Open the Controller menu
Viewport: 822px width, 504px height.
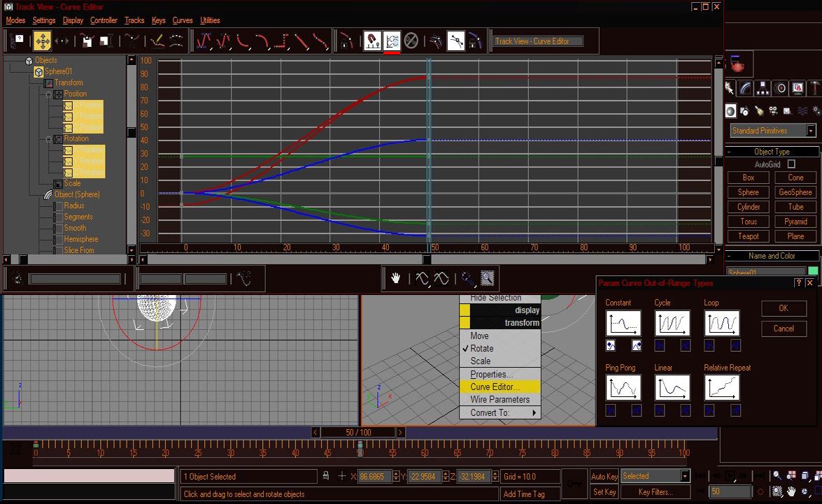point(104,20)
